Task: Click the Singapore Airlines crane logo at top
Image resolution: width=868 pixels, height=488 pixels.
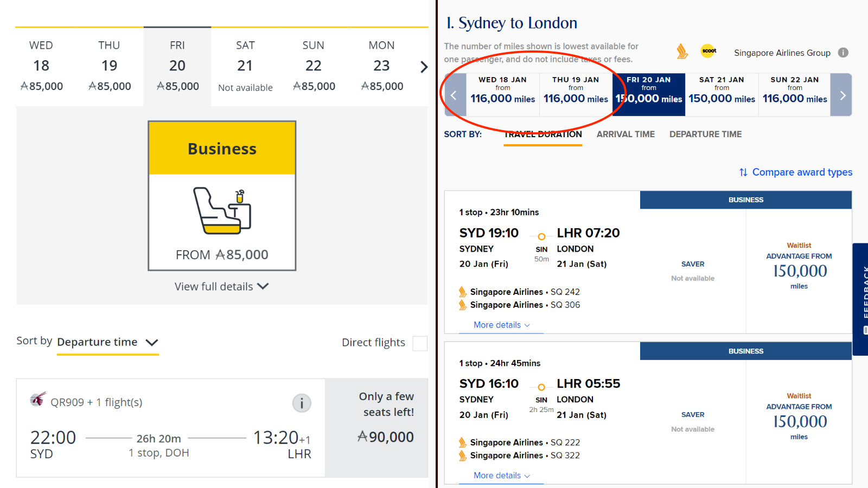Action: point(682,52)
